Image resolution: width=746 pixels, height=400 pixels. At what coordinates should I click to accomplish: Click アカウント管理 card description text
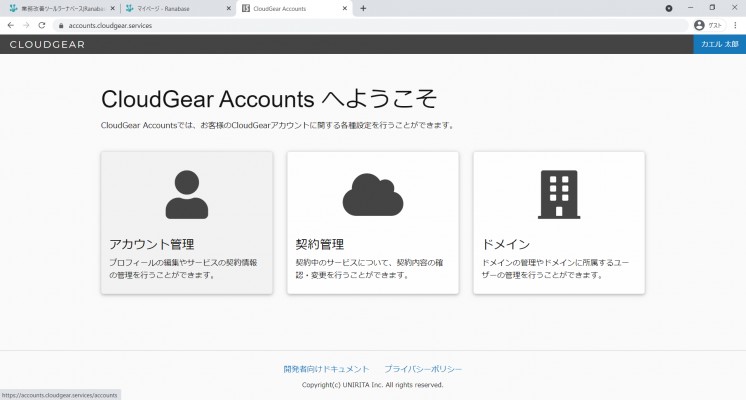pyautogui.click(x=184, y=269)
